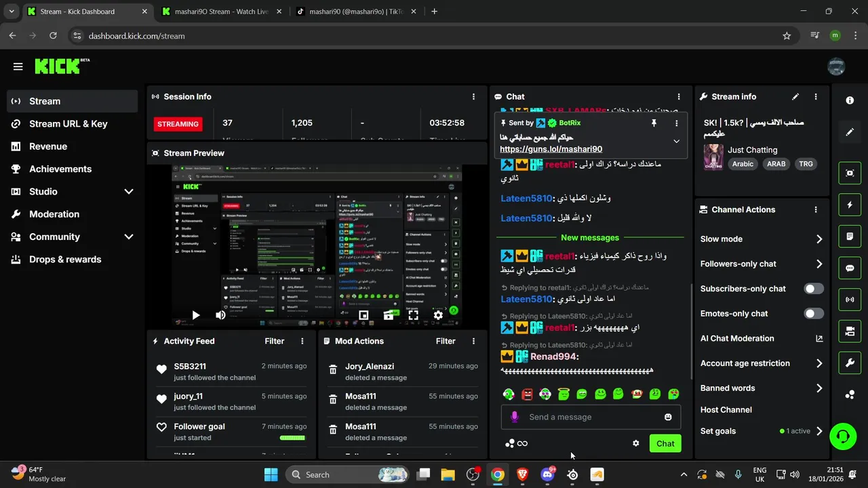The image size is (868, 488).
Task: Expand the pinned message chevron
Action: coord(676,141)
